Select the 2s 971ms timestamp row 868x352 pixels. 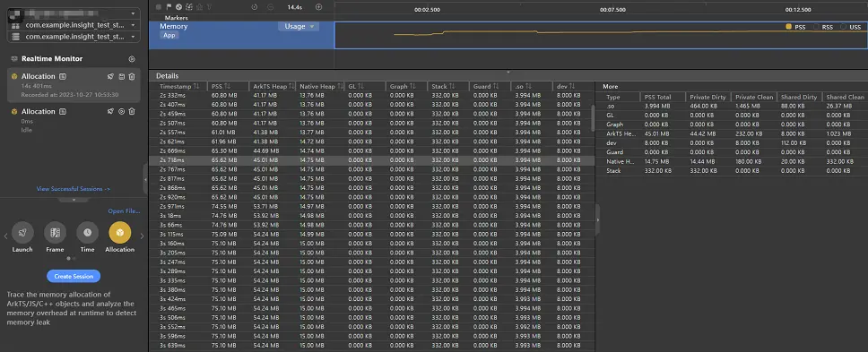[x=371, y=206]
